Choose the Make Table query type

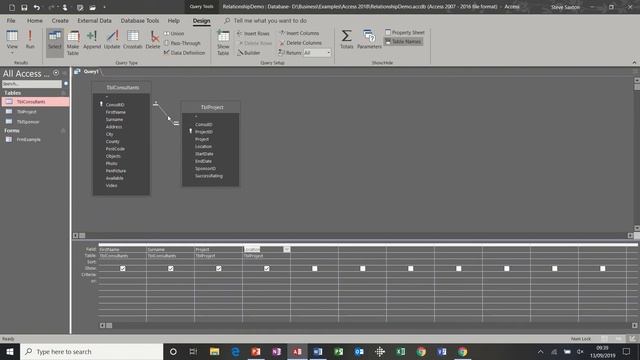click(73, 42)
